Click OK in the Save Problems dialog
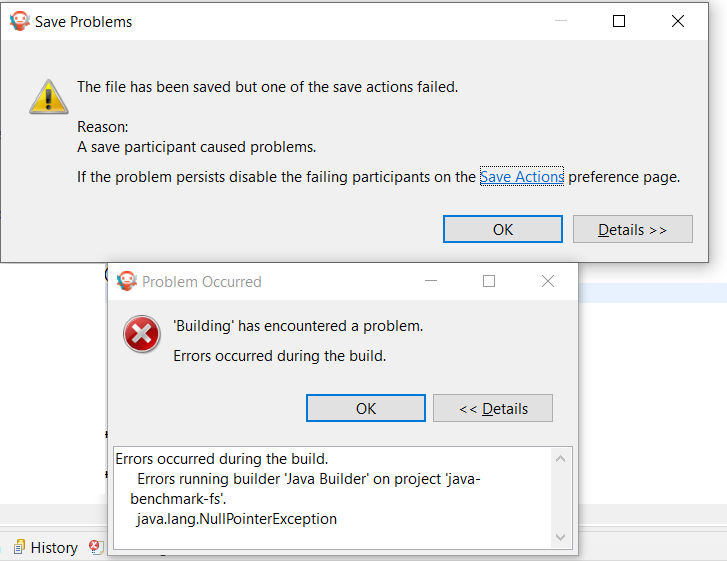Image resolution: width=727 pixels, height=561 pixels. coord(503,230)
